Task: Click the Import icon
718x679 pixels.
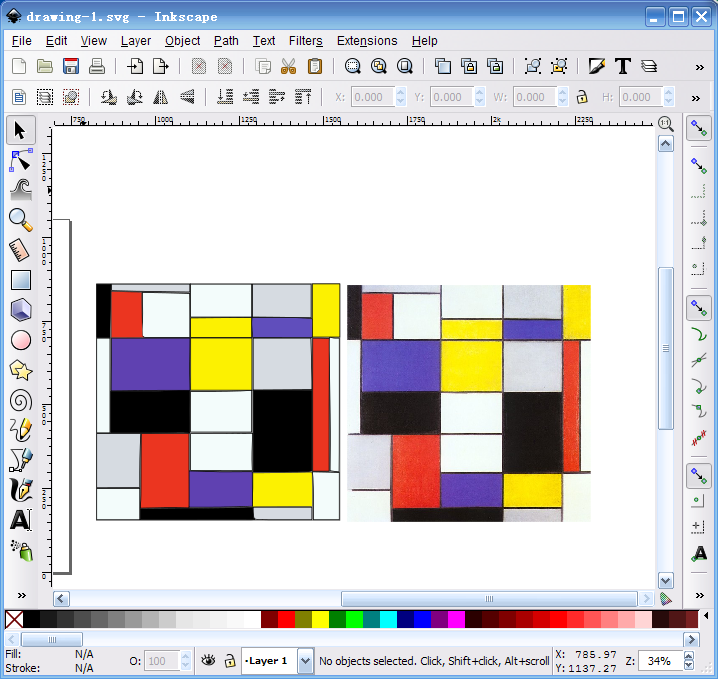Action: click(x=135, y=66)
